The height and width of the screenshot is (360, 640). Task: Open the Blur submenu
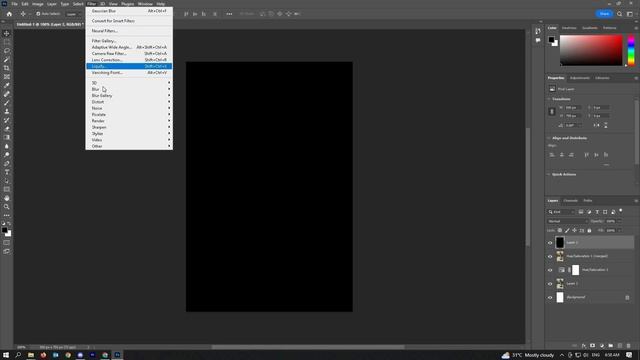129,89
